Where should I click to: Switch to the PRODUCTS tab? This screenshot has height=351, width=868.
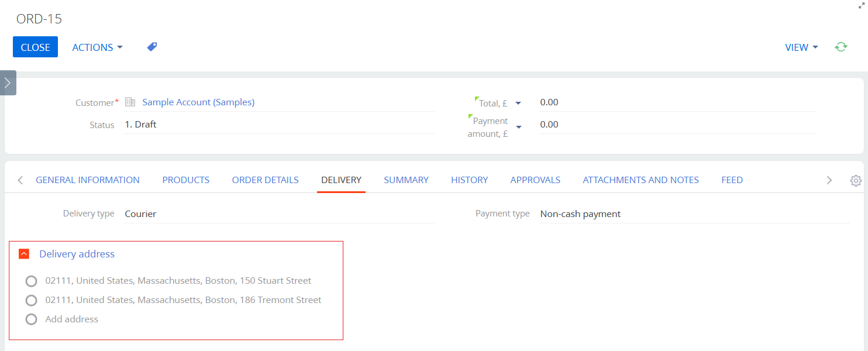(186, 180)
